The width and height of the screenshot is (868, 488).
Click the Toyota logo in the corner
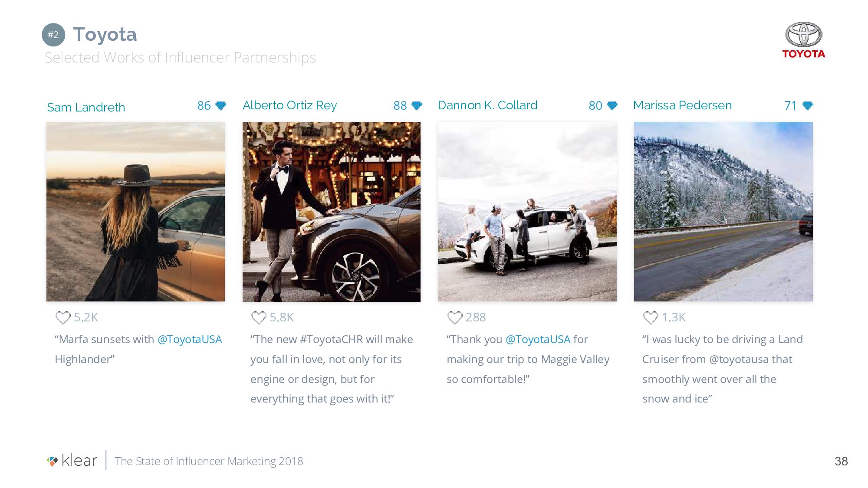(x=803, y=40)
